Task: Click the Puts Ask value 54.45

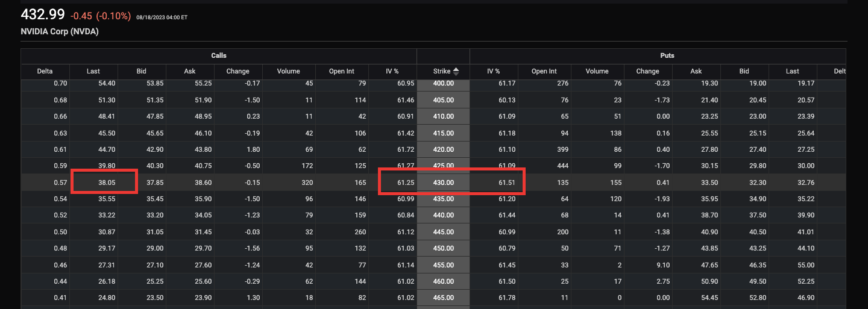Action: click(x=710, y=298)
